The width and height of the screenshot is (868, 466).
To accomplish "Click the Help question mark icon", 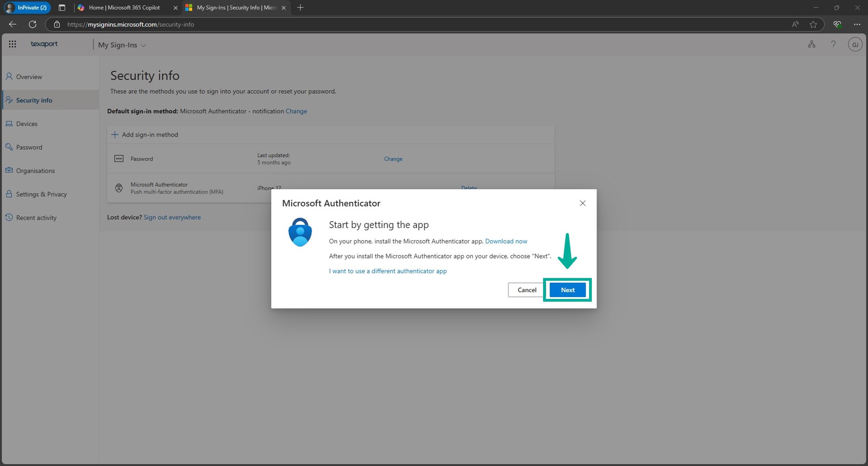I will click(x=833, y=44).
